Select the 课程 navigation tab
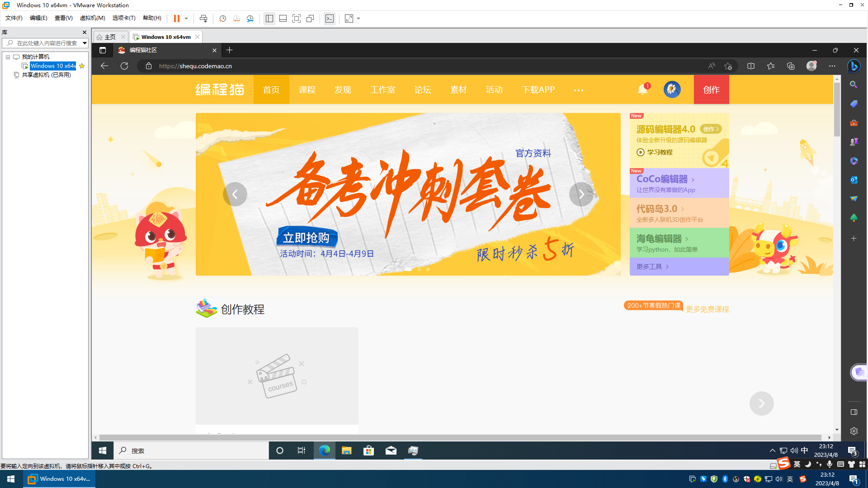Screen dimensions: 868x488 tap(307, 89)
